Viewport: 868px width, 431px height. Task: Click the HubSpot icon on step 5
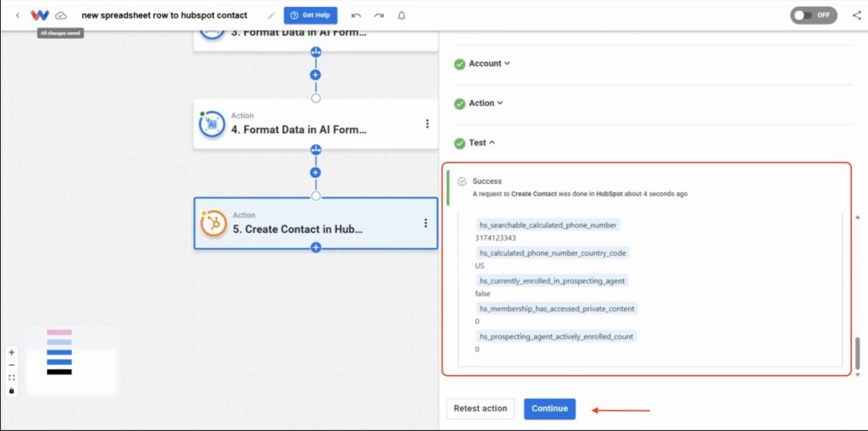tap(213, 224)
